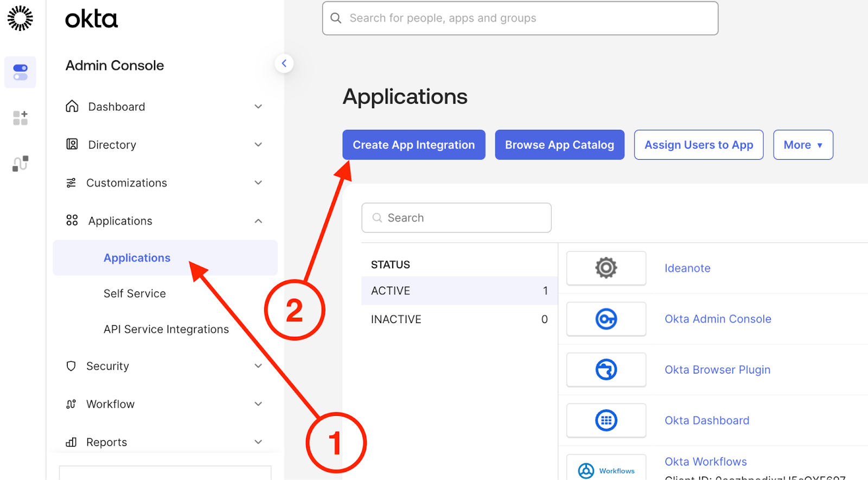Click the Reports bar chart icon
The height and width of the screenshot is (480, 868).
(71, 442)
